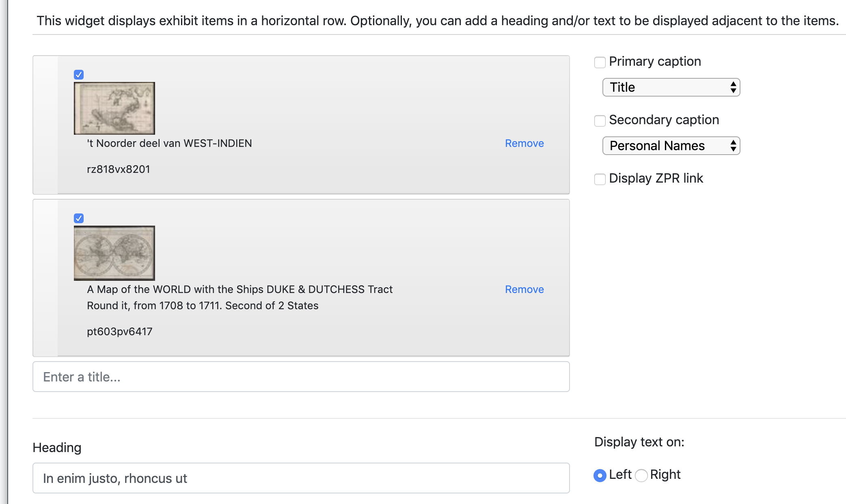
Task: Check the Display ZPR link option
Action: pyautogui.click(x=600, y=179)
